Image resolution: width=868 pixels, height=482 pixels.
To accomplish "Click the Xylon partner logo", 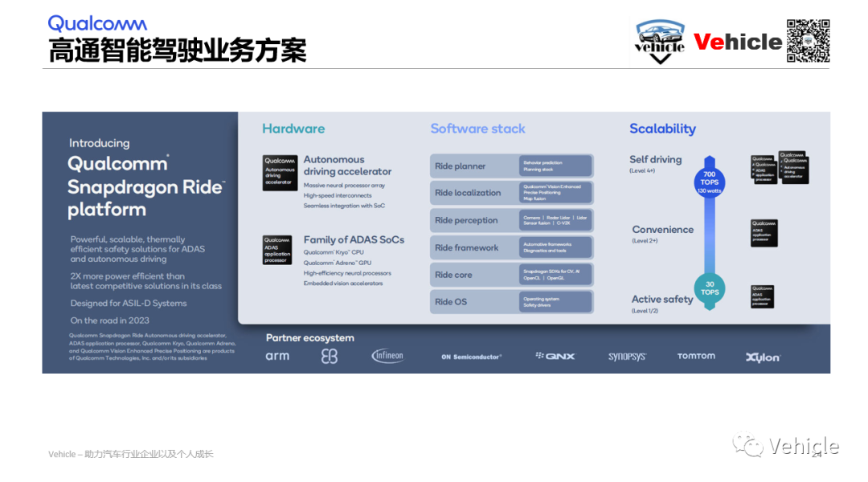I will click(763, 357).
